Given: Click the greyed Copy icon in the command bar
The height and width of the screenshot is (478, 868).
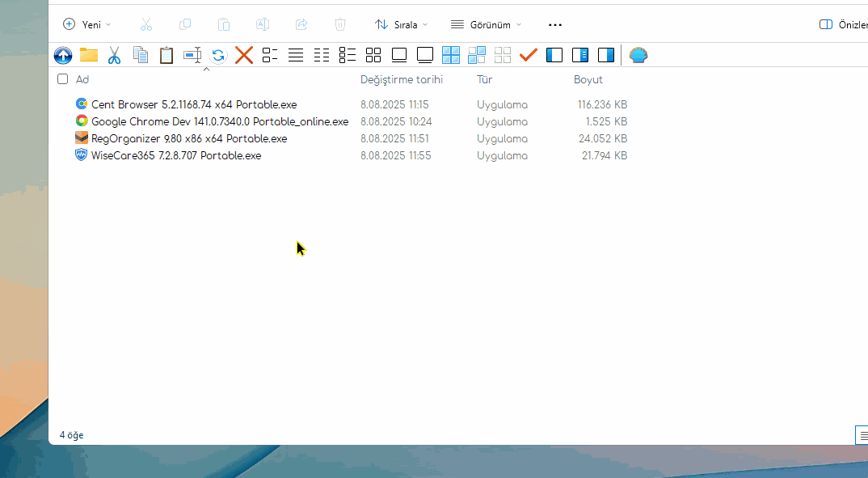Looking at the screenshot, I should 185,24.
